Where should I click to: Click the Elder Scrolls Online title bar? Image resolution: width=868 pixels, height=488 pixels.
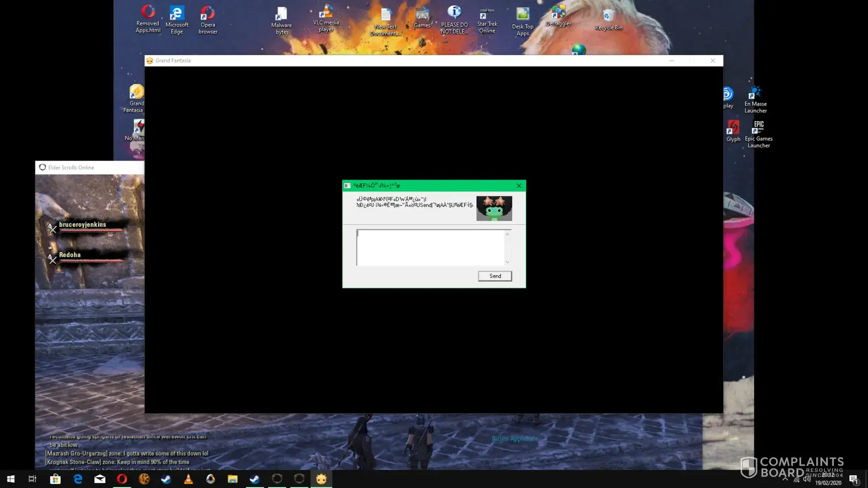pyautogui.click(x=90, y=167)
